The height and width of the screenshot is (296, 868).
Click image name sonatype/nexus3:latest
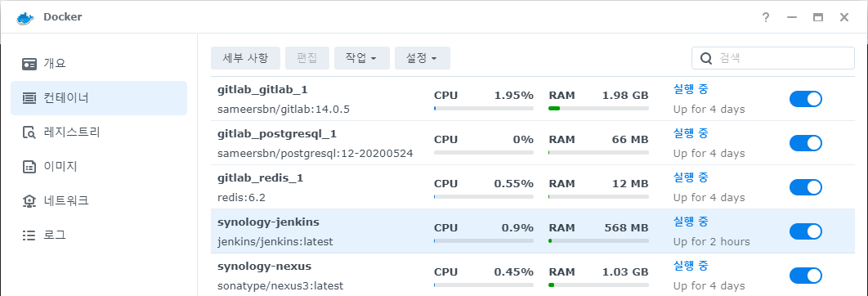click(x=280, y=286)
